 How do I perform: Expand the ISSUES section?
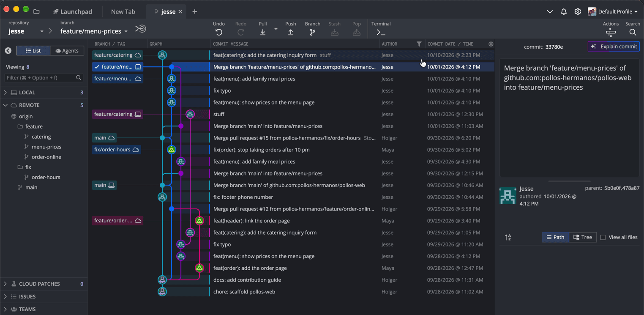point(5,296)
